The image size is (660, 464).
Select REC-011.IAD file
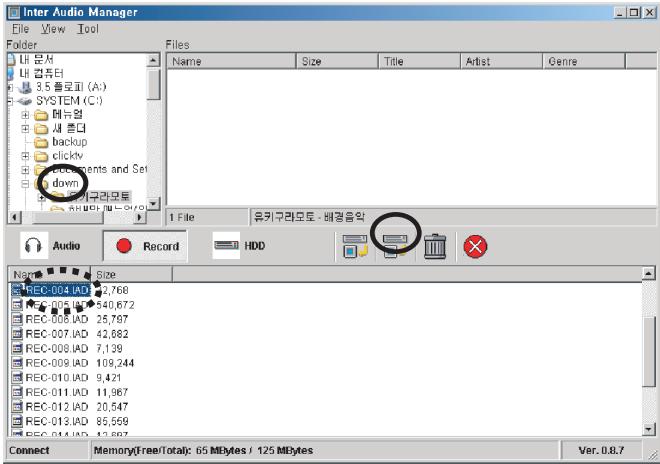coord(57,392)
